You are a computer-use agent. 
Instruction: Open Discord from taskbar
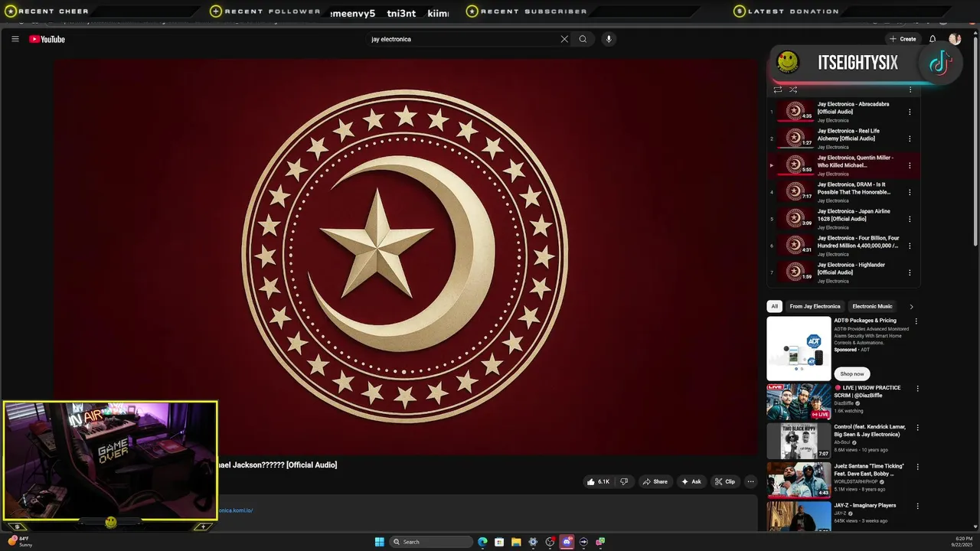pyautogui.click(x=567, y=542)
